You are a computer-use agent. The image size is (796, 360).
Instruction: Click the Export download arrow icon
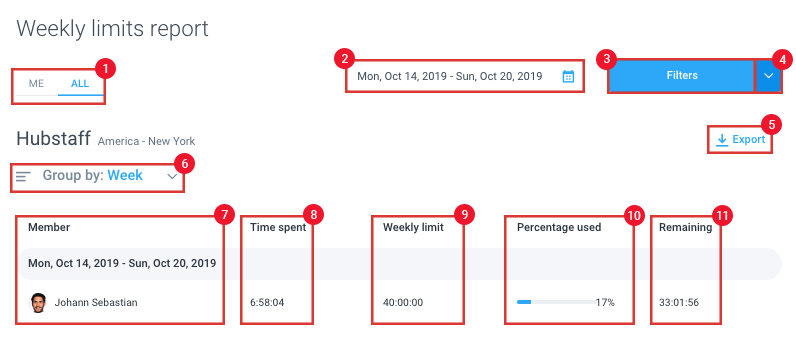(721, 140)
